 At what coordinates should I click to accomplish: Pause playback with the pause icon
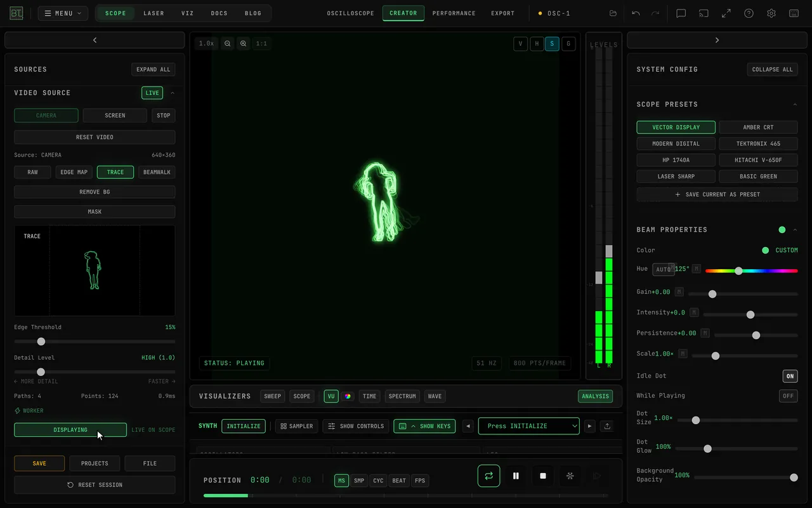click(516, 476)
